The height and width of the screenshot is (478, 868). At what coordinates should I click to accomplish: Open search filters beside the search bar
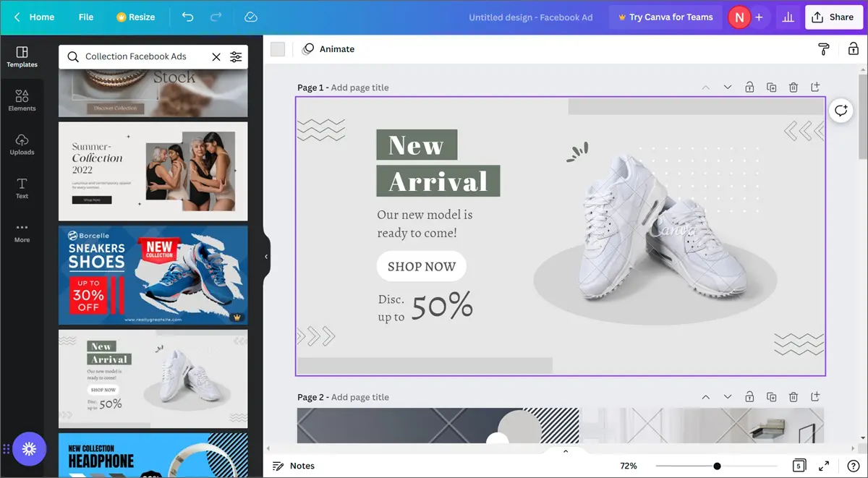[x=236, y=56]
